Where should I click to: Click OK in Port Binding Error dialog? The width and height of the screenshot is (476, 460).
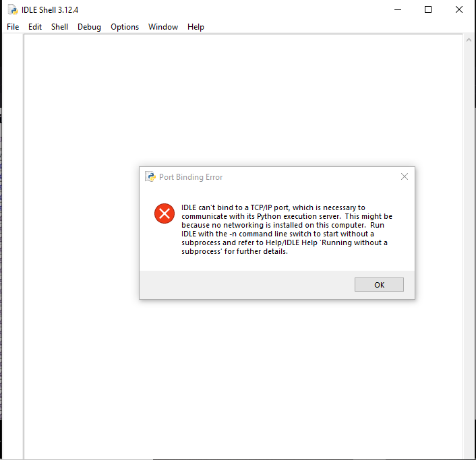coord(379,285)
